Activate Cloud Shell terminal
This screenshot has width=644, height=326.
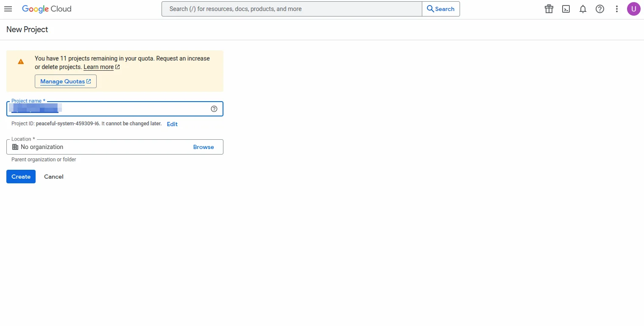click(x=566, y=9)
